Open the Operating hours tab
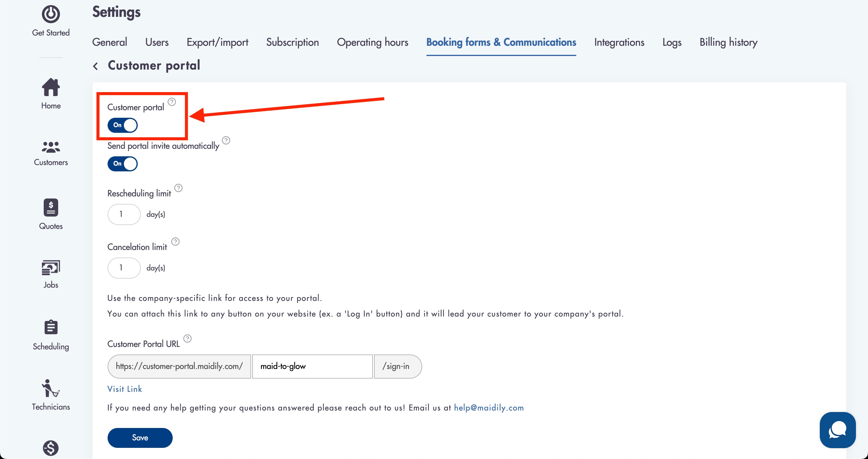868x459 pixels. [x=372, y=42]
